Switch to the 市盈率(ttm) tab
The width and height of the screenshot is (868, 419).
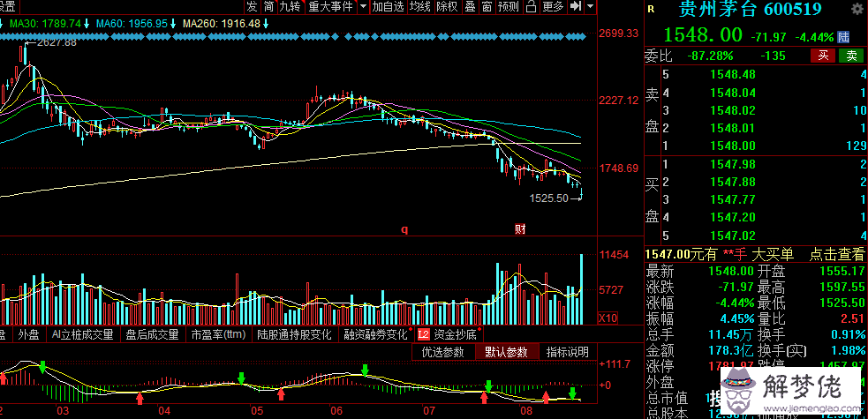[x=218, y=334]
